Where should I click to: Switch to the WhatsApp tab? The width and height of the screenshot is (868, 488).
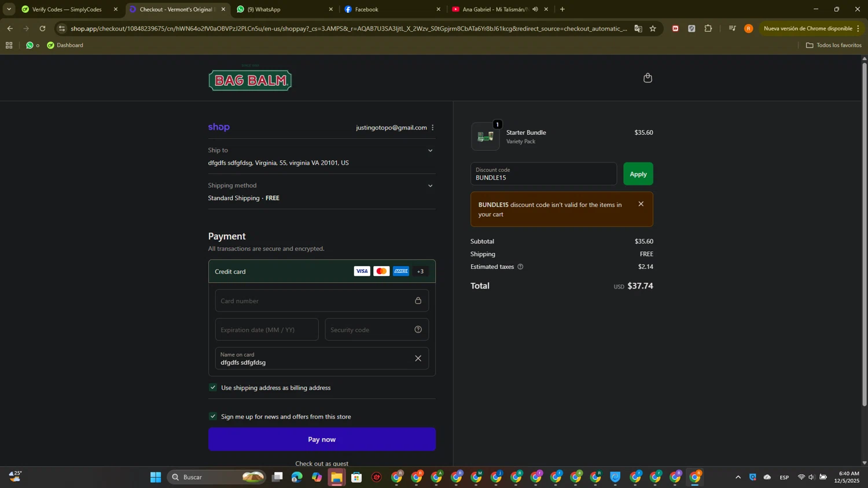pyautogui.click(x=284, y=9)
